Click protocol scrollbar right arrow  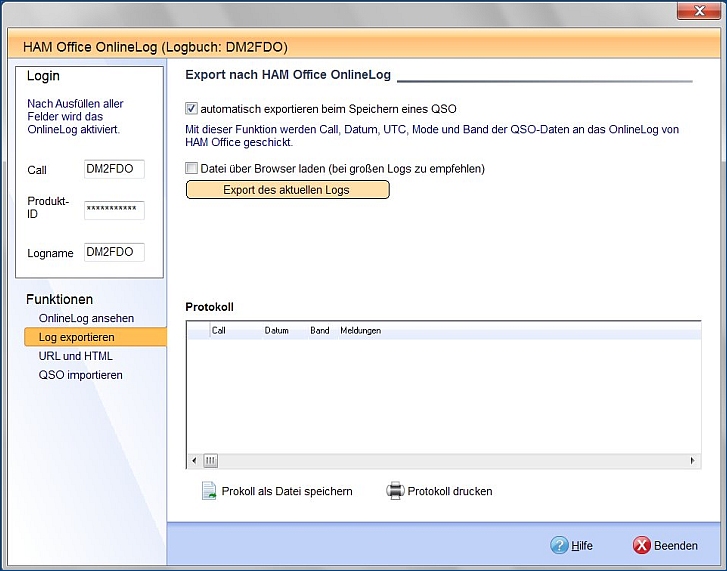(x=692, y=460)
